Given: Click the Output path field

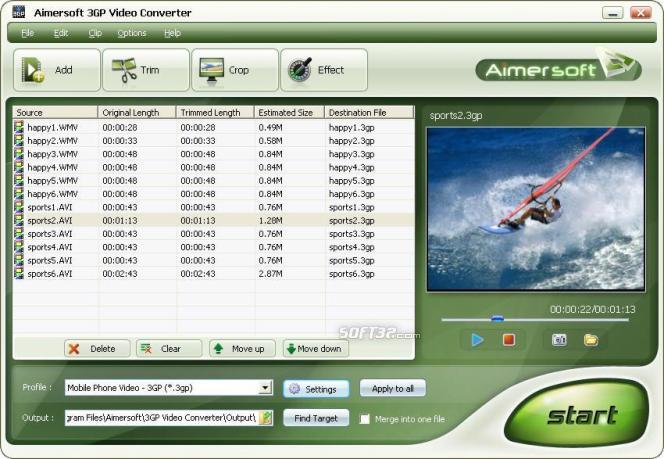Looking at the screenshot, I should 162,418.
